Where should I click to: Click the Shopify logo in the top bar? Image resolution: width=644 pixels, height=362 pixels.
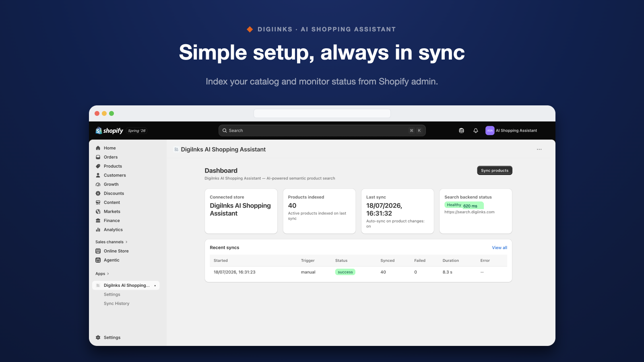point(109,131)
